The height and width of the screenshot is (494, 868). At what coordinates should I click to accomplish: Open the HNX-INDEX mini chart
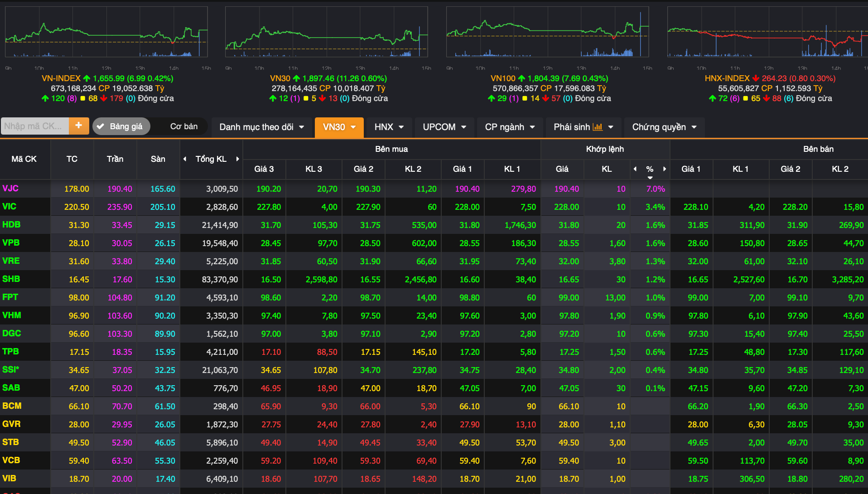pos(767,33)
